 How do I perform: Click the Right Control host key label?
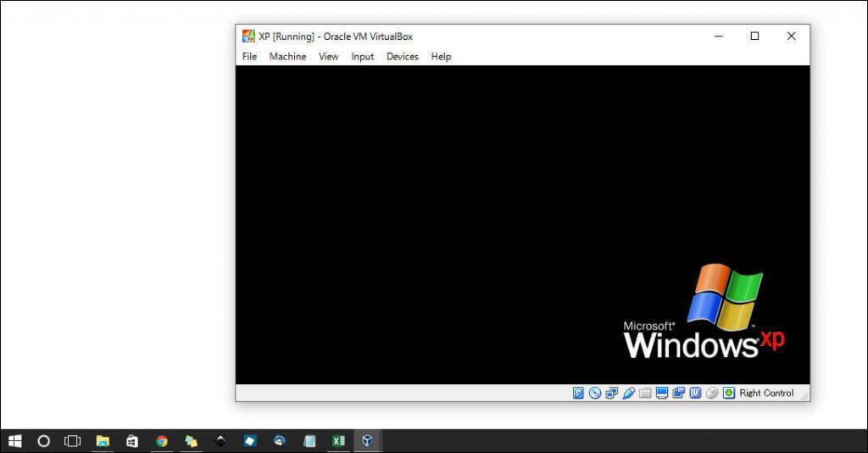point(766,393)
